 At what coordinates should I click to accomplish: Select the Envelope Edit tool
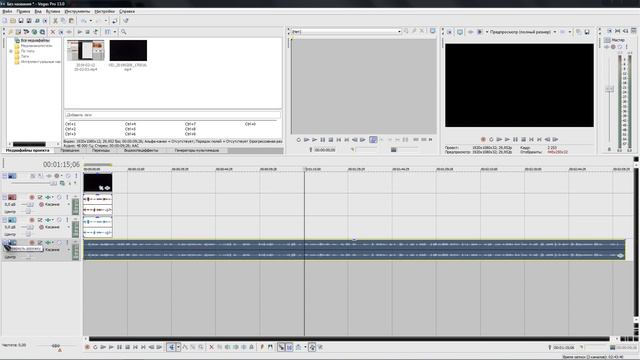point(185,347)
